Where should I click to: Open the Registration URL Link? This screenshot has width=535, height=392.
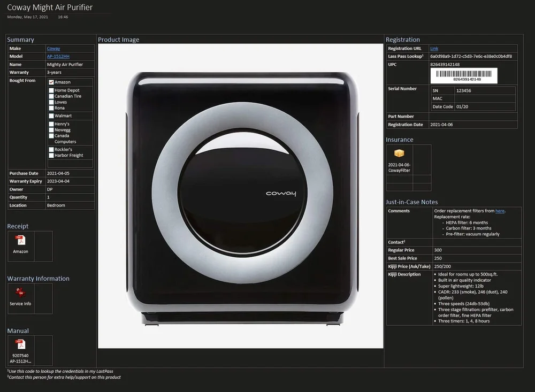point(434,49)
